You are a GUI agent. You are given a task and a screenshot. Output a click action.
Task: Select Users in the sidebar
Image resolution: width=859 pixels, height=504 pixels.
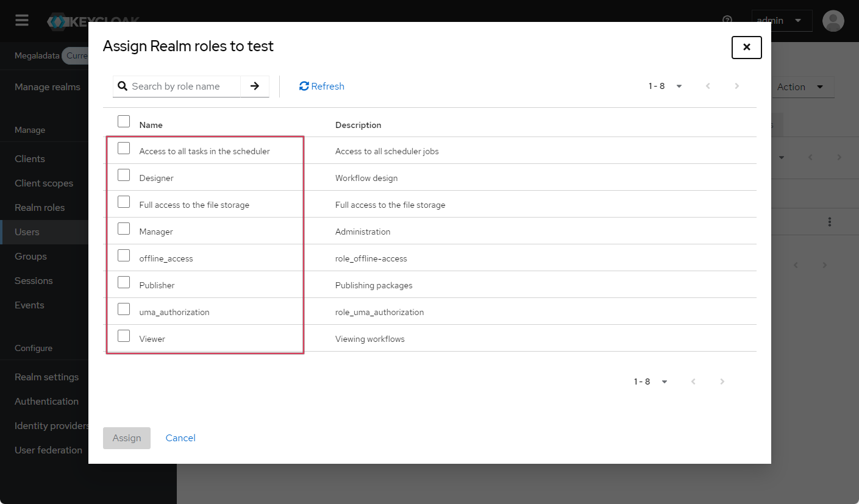pos(27,232)
